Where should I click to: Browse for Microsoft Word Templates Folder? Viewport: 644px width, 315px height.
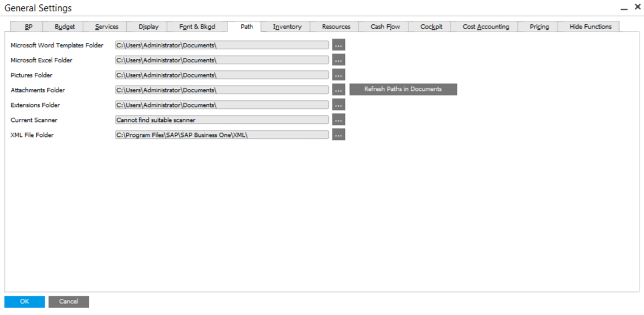tap(338, 45)
